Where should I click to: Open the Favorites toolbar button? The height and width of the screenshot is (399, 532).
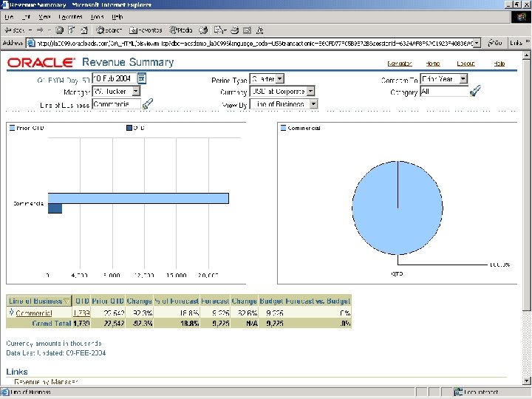[x=146, y=30]
